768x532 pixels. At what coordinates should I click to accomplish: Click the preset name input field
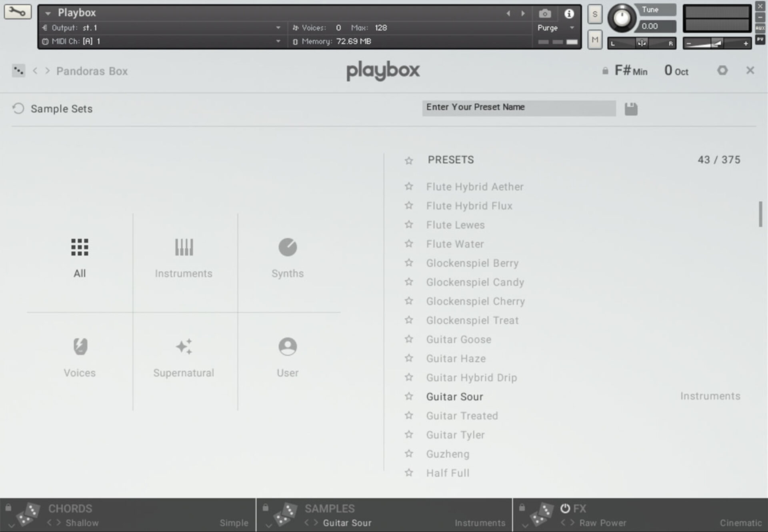point(518,108)
